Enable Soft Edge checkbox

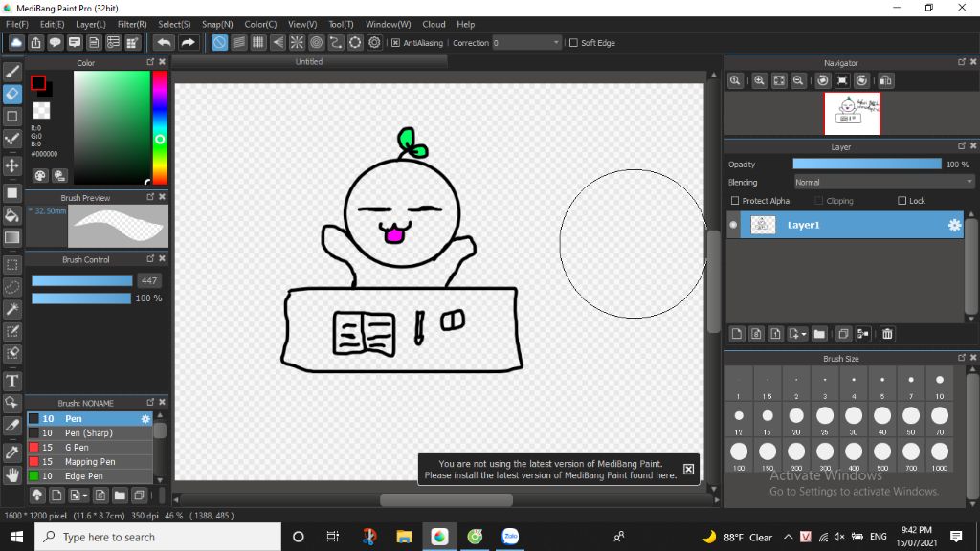point(574,42)
